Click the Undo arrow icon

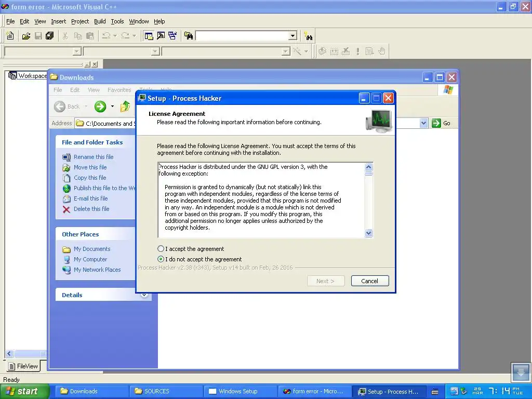[106, 36]
